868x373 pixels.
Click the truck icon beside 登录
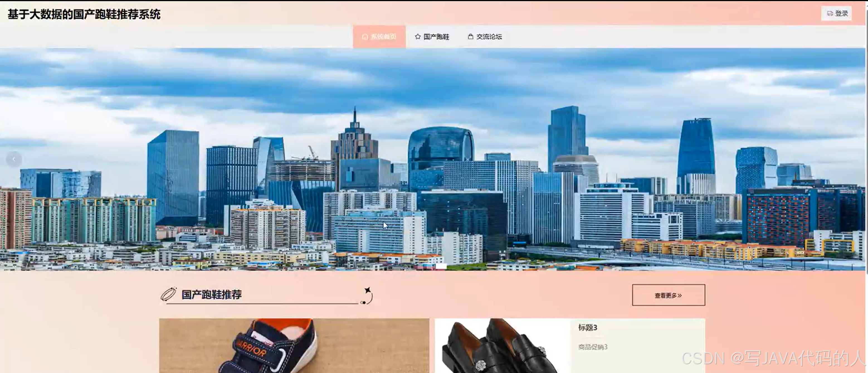click(x=830, y=13)
